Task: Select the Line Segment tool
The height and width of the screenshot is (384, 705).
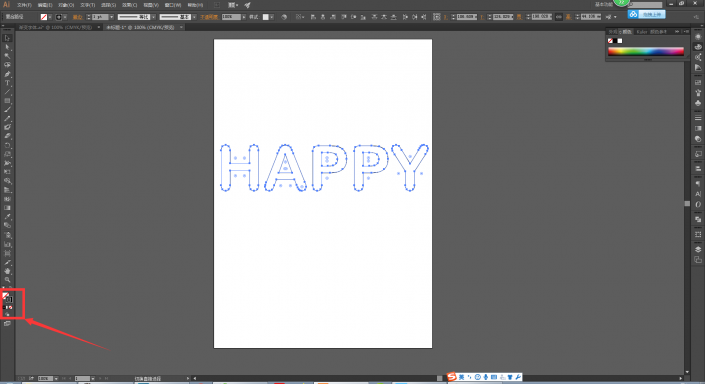Action: pyautogui.click(x=7, y=92)
